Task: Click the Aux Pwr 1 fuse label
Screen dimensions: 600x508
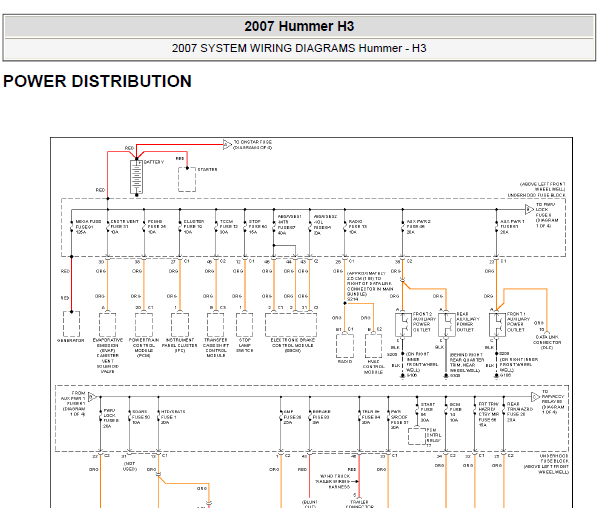Action: tap(512, 227)
